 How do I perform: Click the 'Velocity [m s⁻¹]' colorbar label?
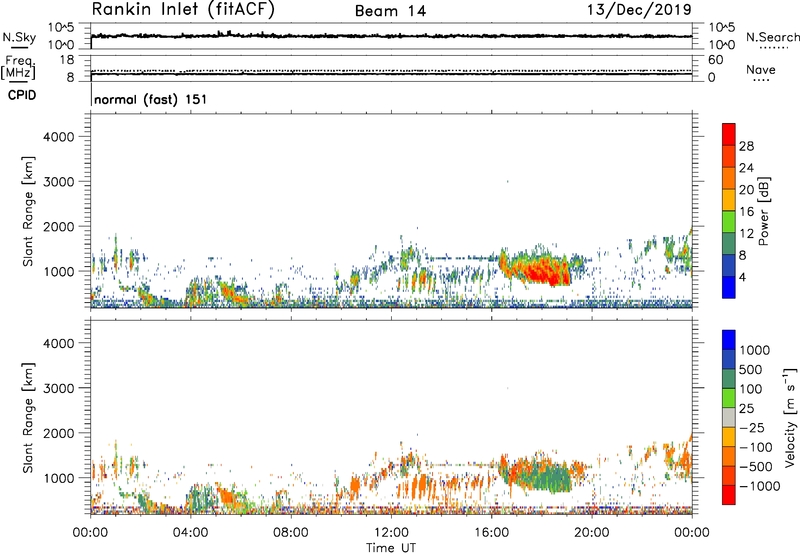pyautogui.click(x=790, y=418)
